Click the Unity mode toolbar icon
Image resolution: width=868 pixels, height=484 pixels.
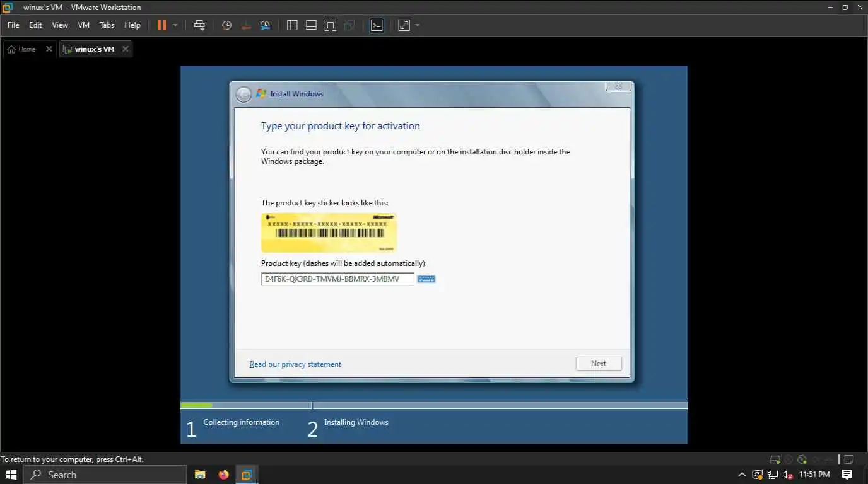point(349,25)
